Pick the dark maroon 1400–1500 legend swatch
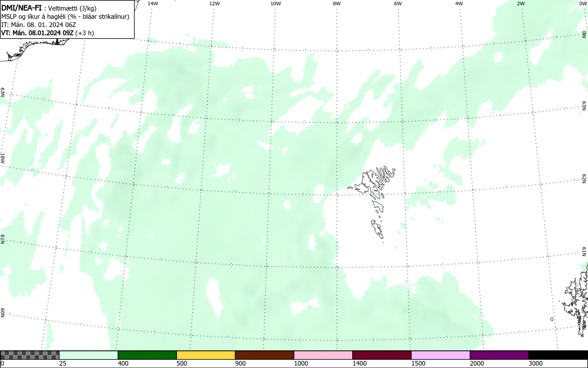 [x=382, y=355]
